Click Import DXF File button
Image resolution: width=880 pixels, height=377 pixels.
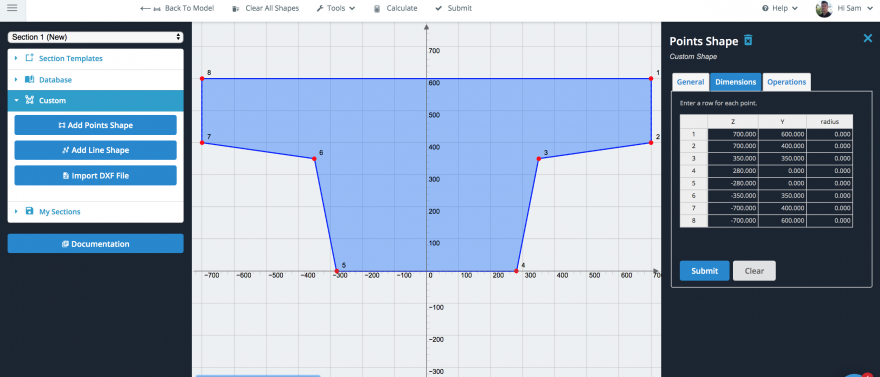(x=95, y=175)
